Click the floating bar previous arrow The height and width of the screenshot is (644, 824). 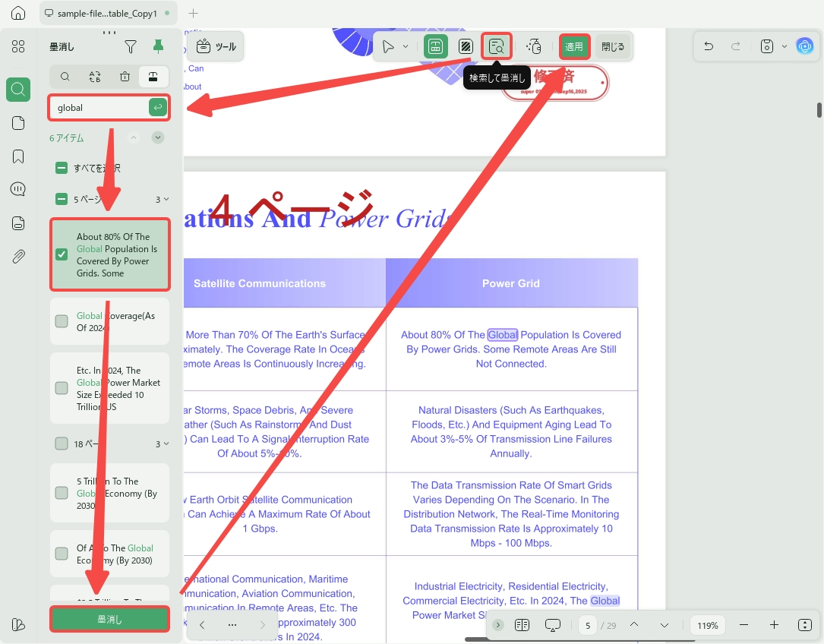coord(202,625)
